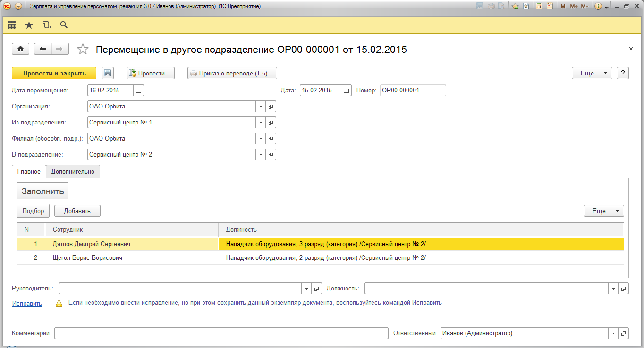Viewport: 644px width, 348px height.
Task: Open help with the question mark button
Action: coord(623,73)
